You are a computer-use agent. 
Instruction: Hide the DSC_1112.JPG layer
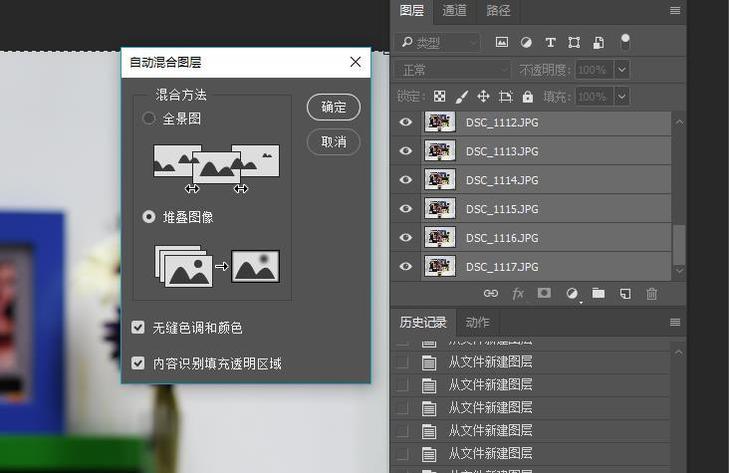[x=406, y=122]
